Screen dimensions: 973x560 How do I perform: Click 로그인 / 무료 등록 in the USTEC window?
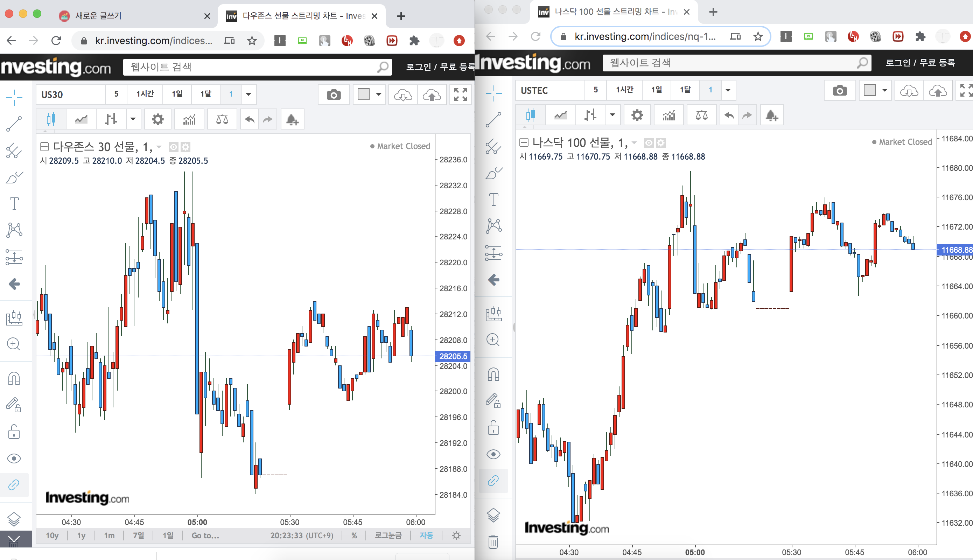pos(920,63)
